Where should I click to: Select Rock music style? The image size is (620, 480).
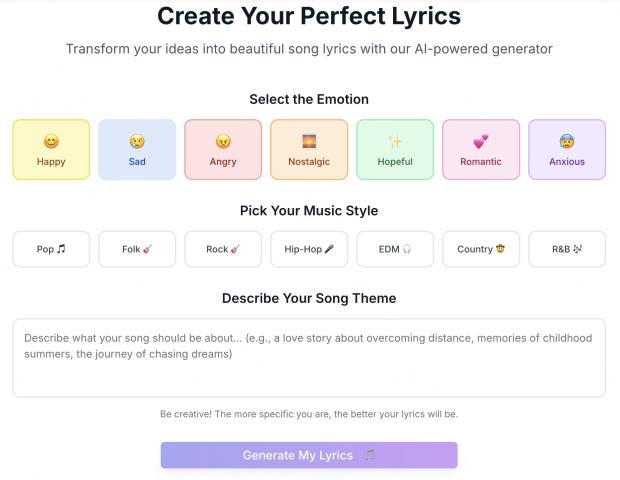click(223, 249)
